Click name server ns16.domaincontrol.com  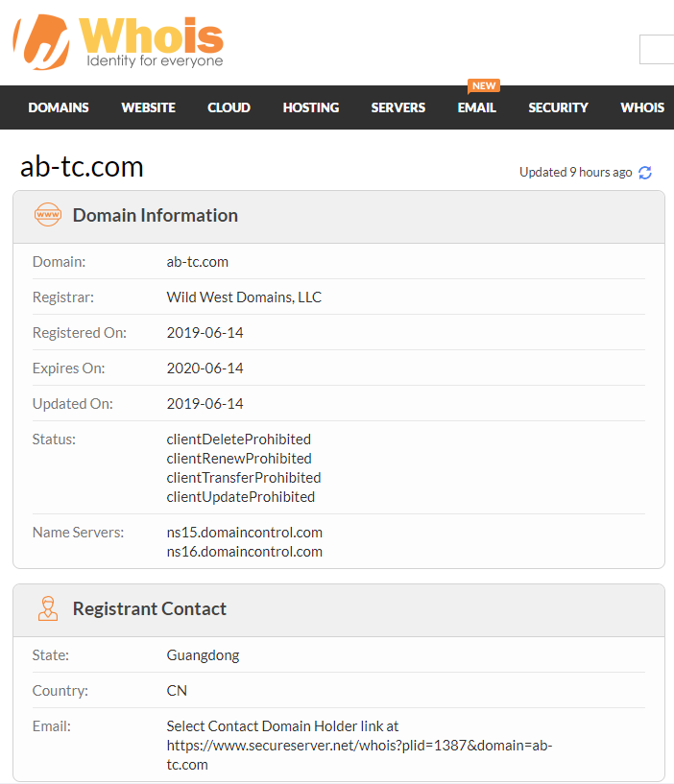point(244,552)
